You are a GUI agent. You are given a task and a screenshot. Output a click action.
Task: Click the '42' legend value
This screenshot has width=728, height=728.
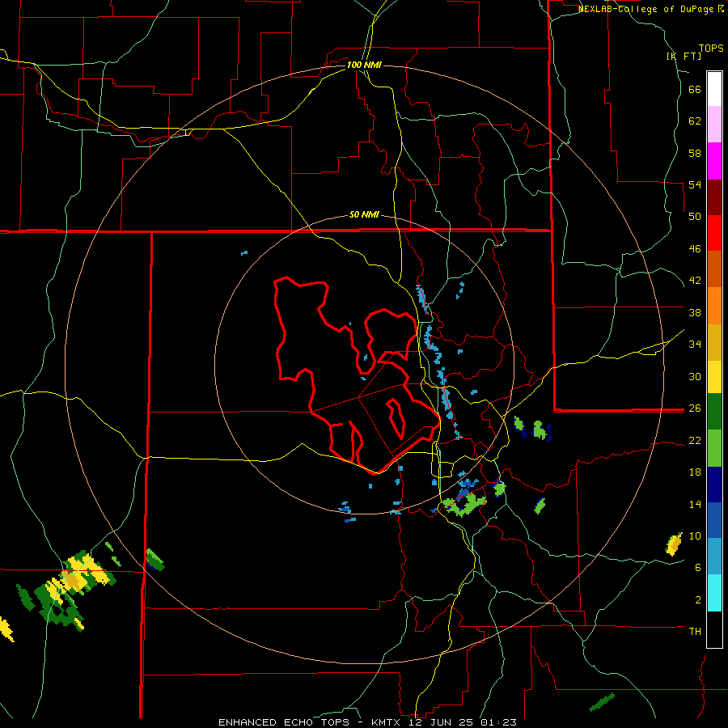695,281
